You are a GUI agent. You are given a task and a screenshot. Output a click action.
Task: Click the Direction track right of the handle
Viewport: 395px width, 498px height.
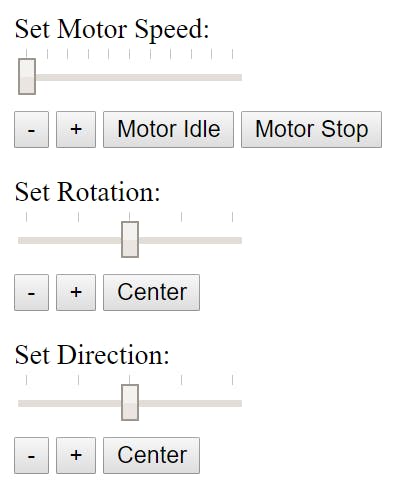pos(190,403)
